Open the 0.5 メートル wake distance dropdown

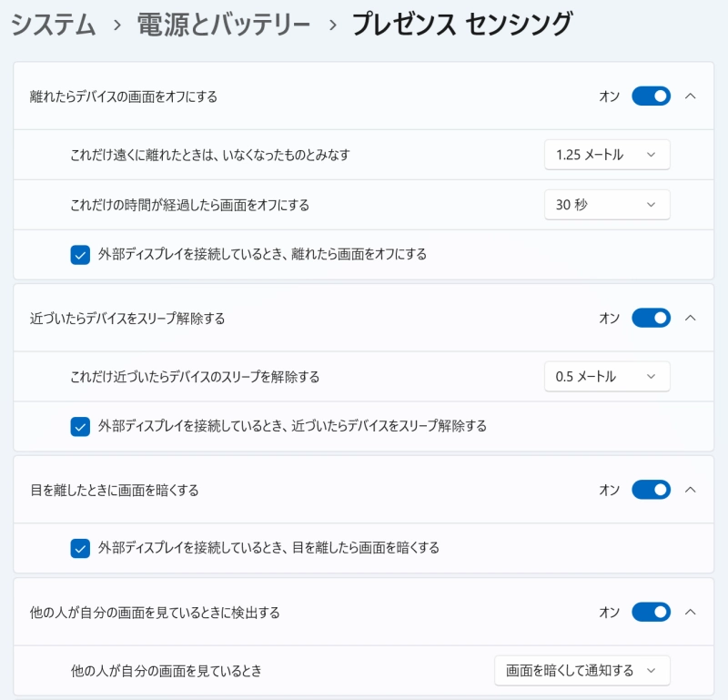point(607,377)
